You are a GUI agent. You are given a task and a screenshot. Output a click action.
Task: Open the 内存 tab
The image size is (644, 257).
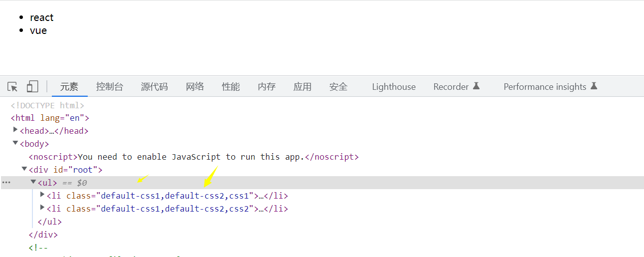[x=267, y=87]
